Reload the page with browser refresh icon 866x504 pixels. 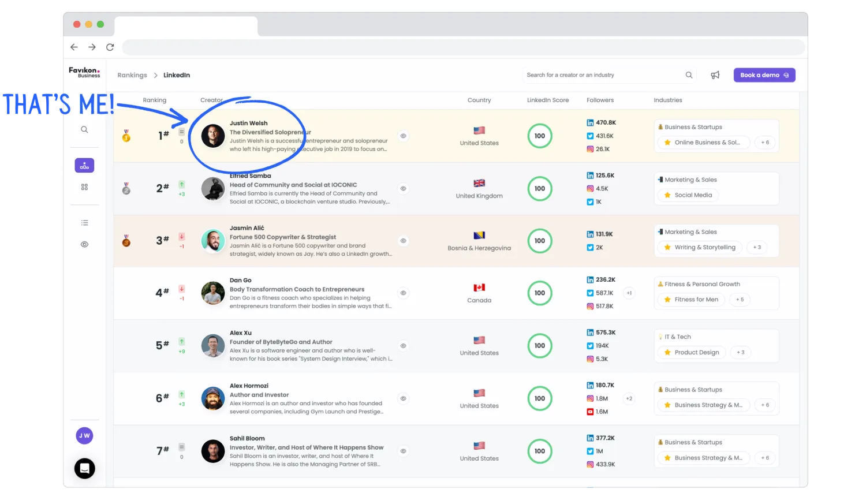[110, 47]
